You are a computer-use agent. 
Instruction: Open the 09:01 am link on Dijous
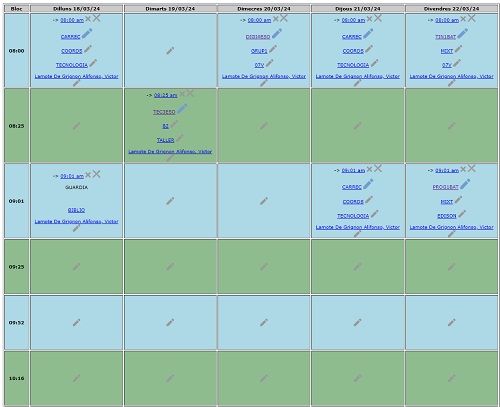353,171
